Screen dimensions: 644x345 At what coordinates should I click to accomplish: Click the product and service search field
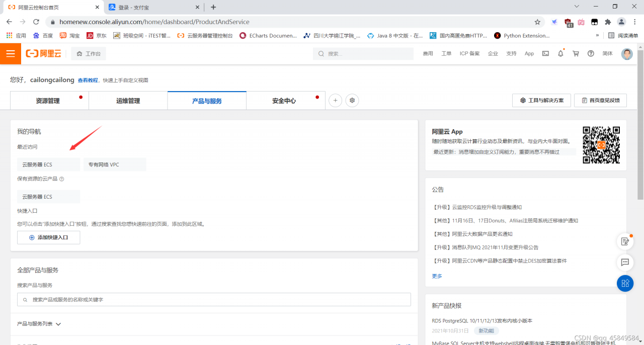[214, 300]
